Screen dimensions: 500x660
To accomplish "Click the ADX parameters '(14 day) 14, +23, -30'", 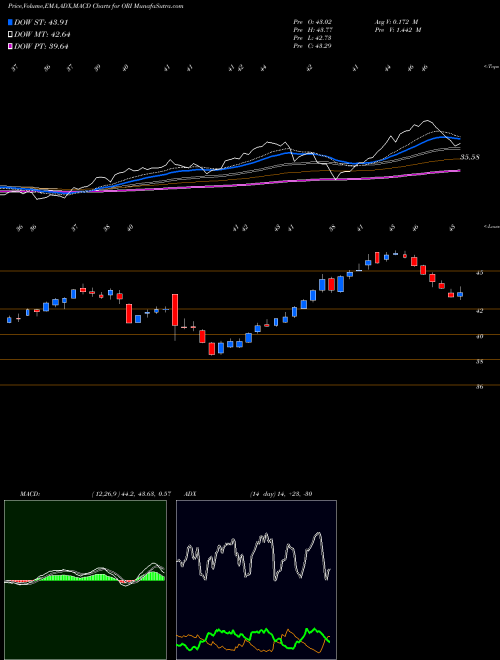I will click(x=281, y=494).
